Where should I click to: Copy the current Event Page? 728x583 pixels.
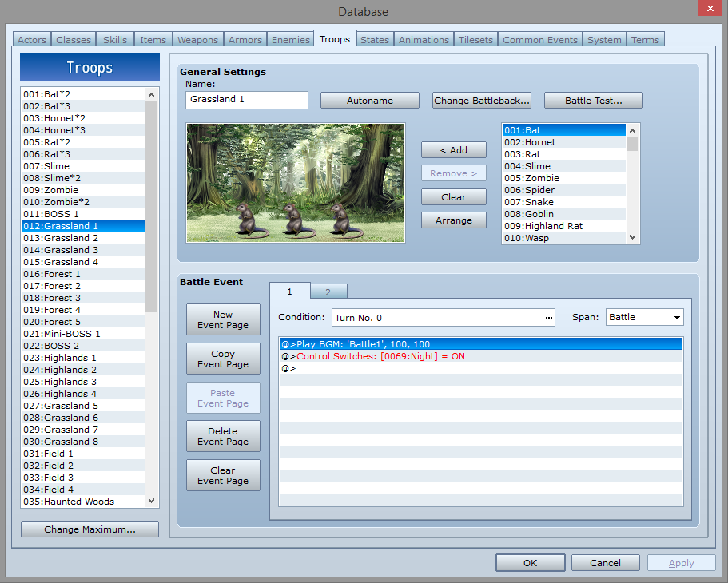click(x=223, y=358)
